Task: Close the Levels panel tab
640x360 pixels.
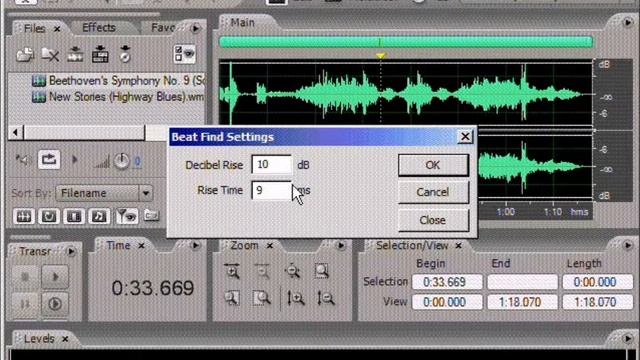Action: click(65, 339)
